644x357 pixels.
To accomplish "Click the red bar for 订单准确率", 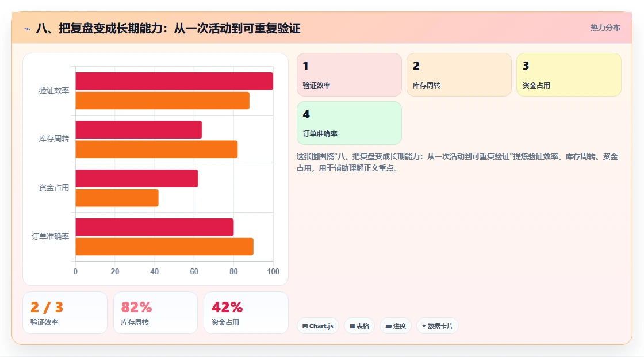I will [155, 227].
